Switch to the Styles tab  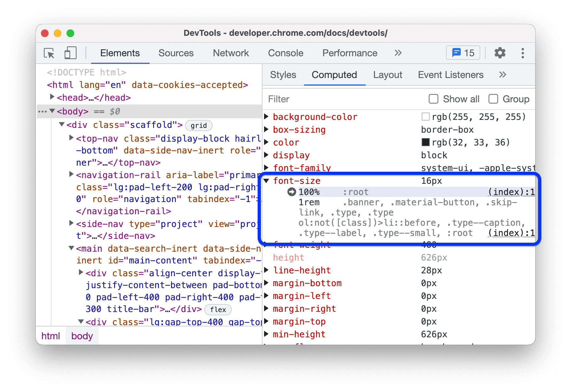point(283,75)
